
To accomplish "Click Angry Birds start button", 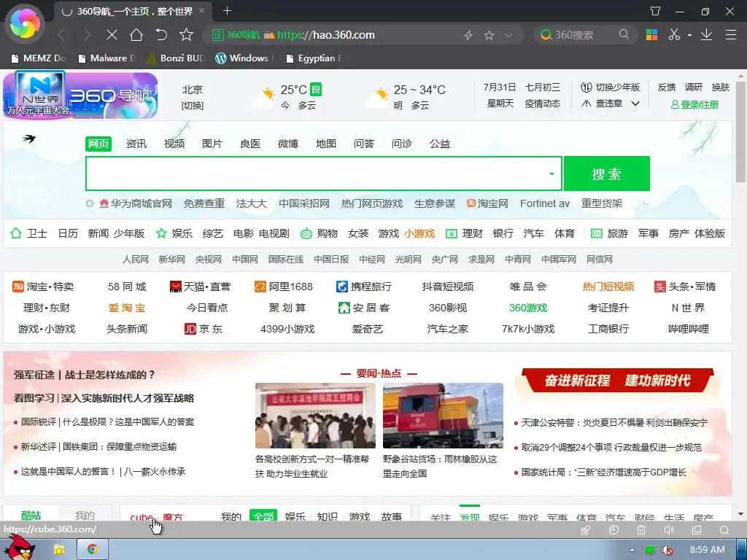I will [x=19, y=548].
